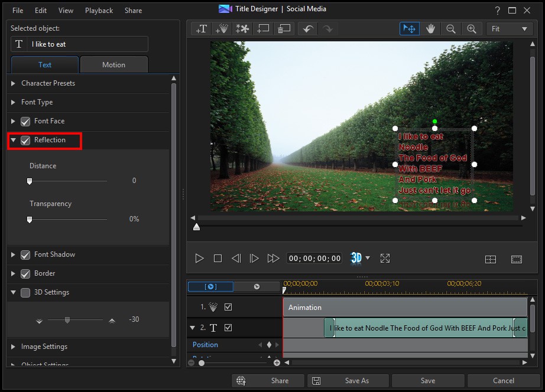
Task: Click the Save As floppy disk icon
Action: 316,381
